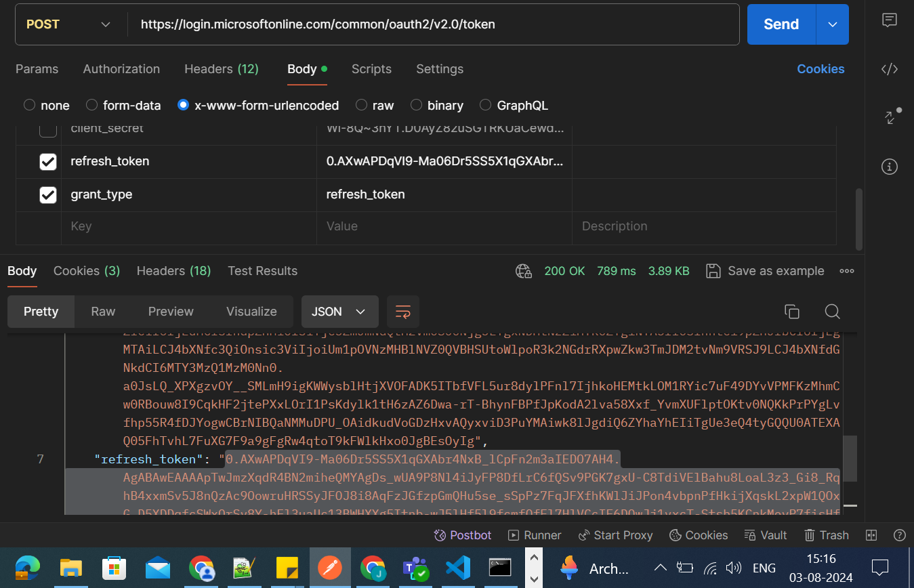Click the empty Value cell
This screenshot has width=914, height=588.
coord(444,227)
